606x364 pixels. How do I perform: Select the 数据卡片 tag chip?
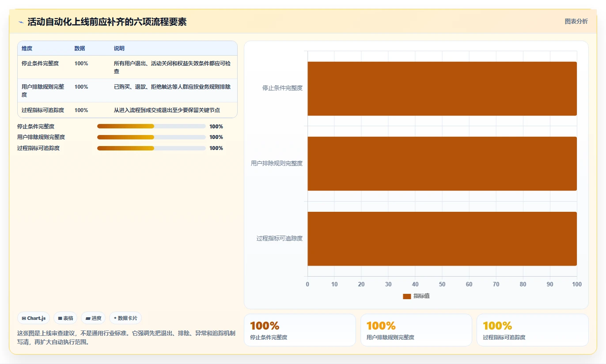pos(125,318)
